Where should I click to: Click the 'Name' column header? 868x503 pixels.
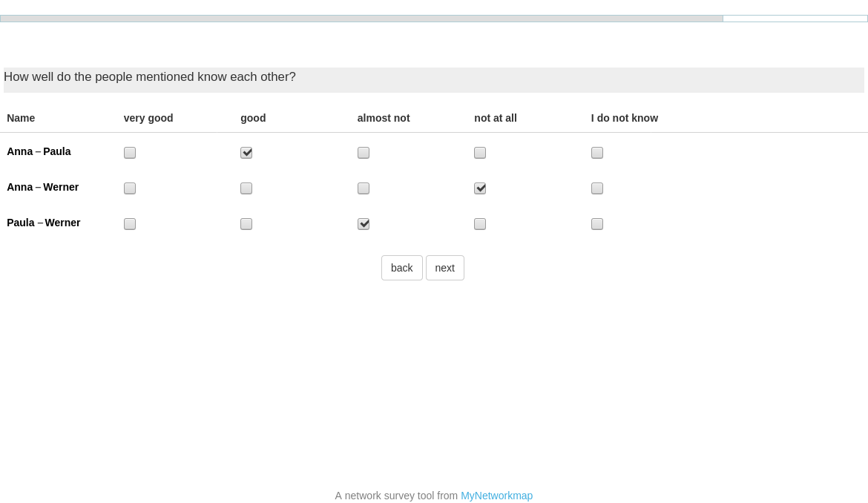coord(21,118)
